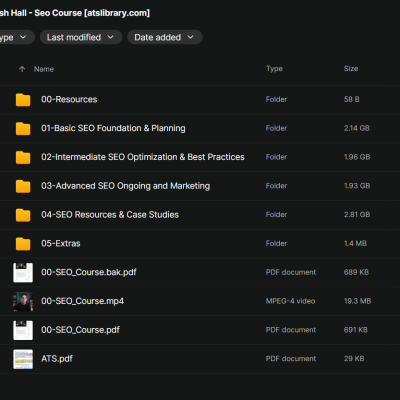Click the 2.14 GB size value
This screenshot has height=400, width=400.
click(x=357, y=128)
